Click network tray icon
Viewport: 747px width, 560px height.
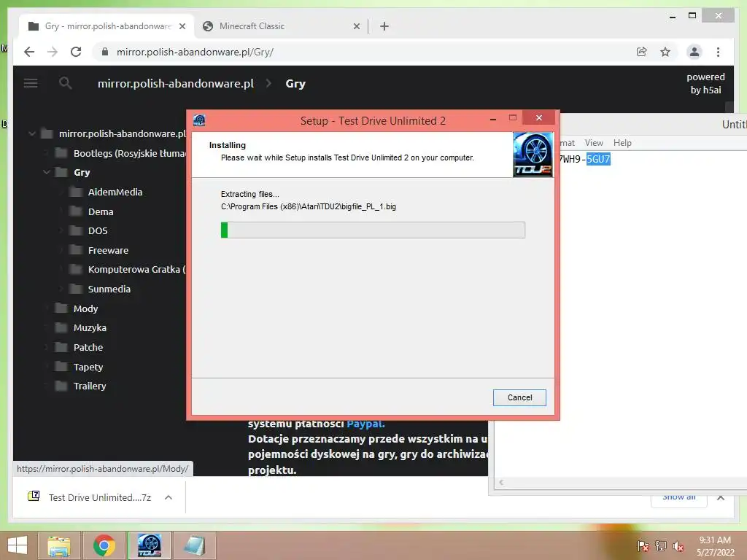point(661,545)
